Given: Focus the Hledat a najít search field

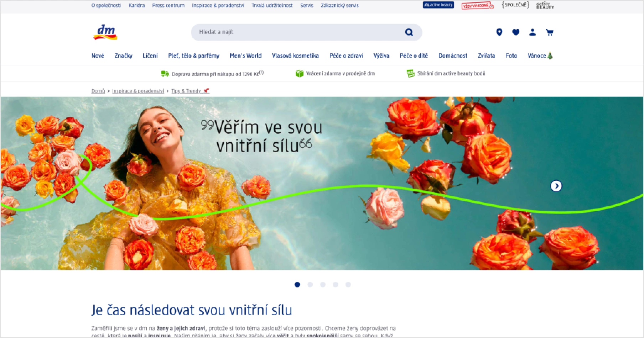Looking at the screenshot, I should (x=306, y=32).
